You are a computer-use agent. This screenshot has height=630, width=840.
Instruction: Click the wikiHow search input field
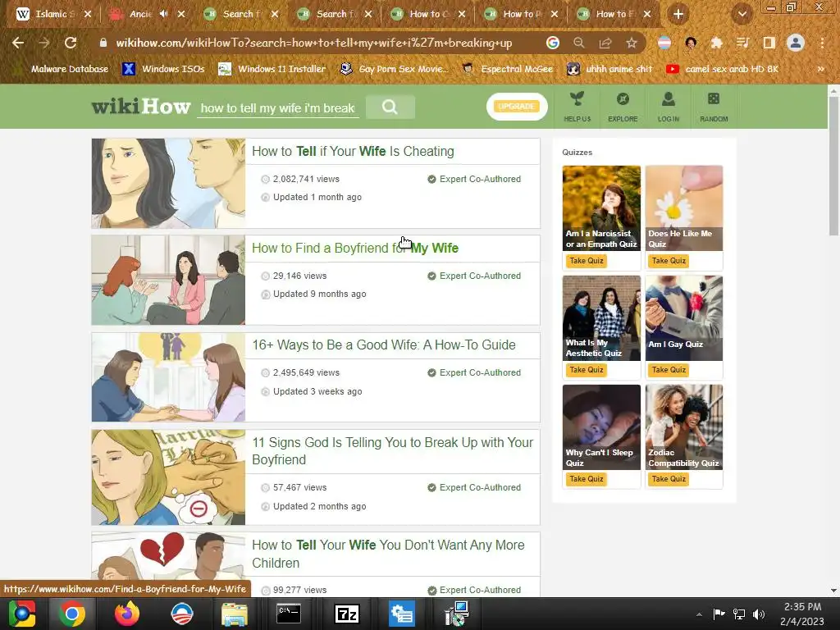(x=278, y=107)
